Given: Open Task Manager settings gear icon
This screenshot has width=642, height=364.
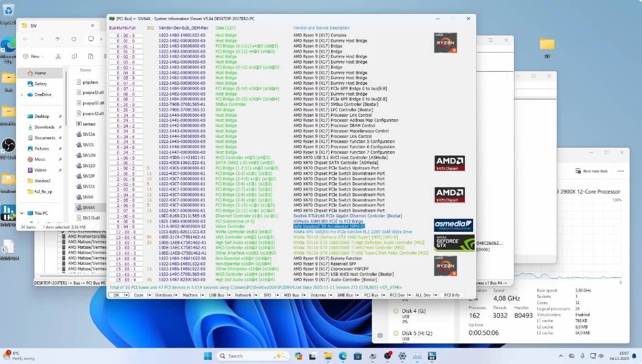Looking at the screenshot, I should click(x=380, y=335).
